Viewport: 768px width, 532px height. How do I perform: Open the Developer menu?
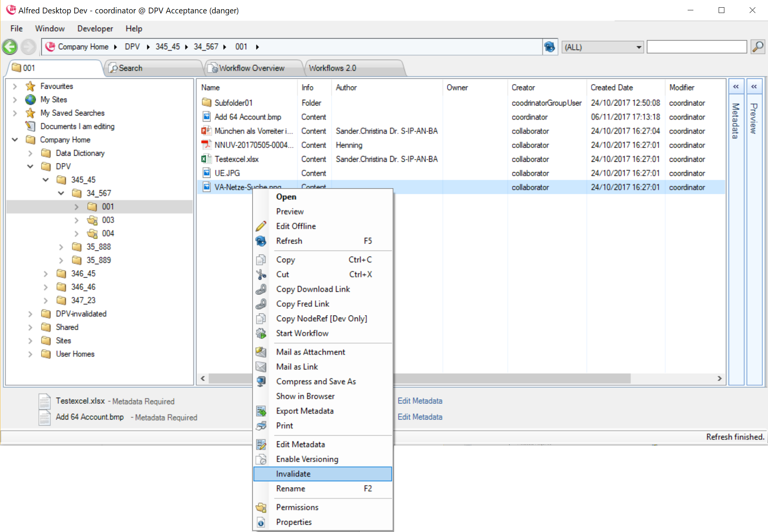point(95,29)
